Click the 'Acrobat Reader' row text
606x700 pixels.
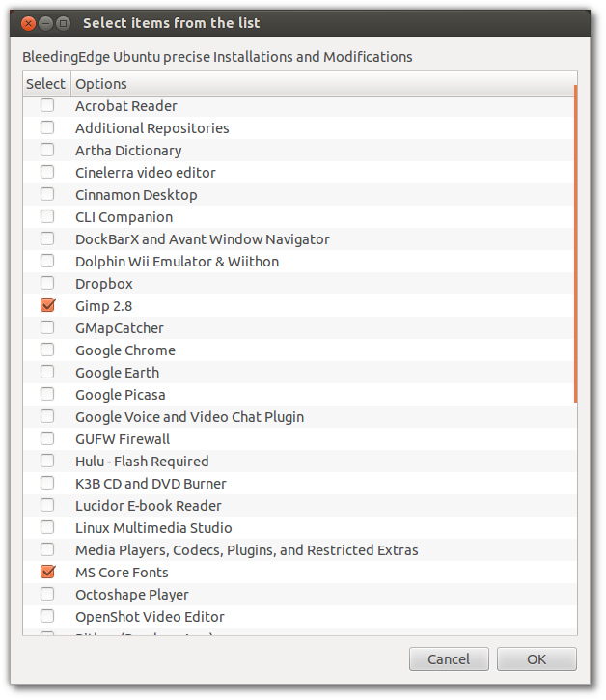coord(125,106)
